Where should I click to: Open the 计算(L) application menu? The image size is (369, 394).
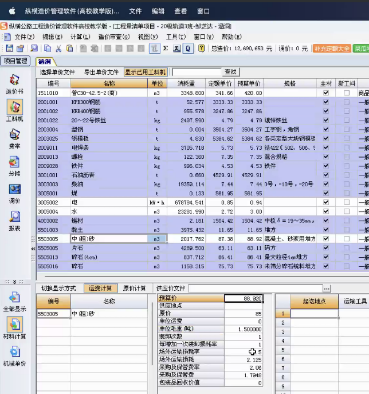[80, 37]
